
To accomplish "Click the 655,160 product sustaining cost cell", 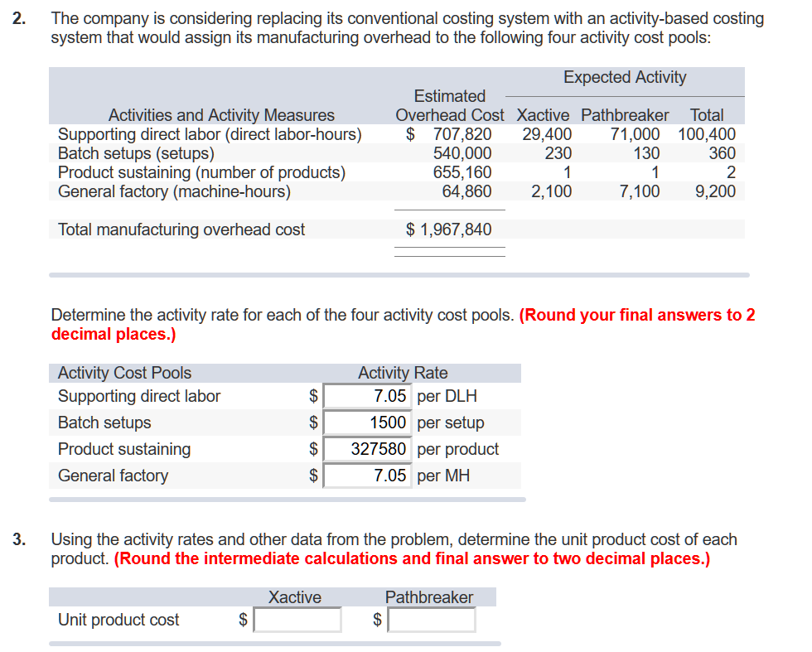I will [x=462, y=172].
